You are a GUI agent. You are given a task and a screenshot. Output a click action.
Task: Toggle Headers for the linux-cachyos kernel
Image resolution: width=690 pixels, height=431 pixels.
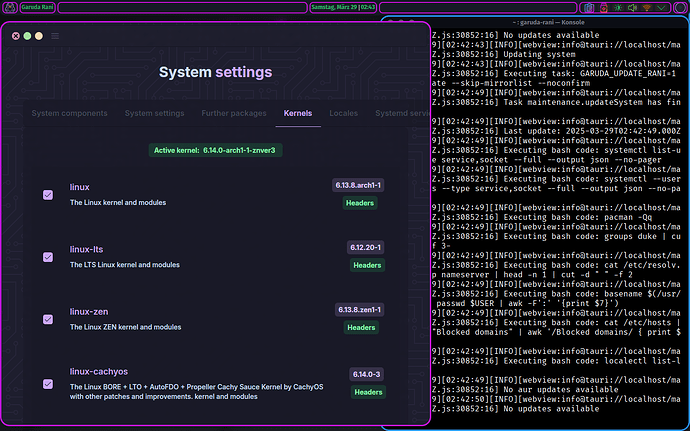(x=368, y=392)
